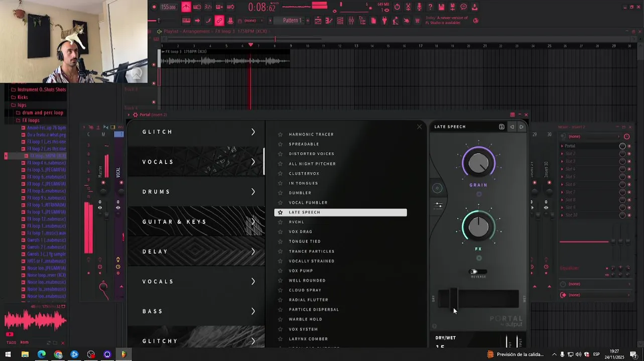Open the plugin picker plug icon
This screenshot has height=361, width=644.
click(x=384, y=21)
